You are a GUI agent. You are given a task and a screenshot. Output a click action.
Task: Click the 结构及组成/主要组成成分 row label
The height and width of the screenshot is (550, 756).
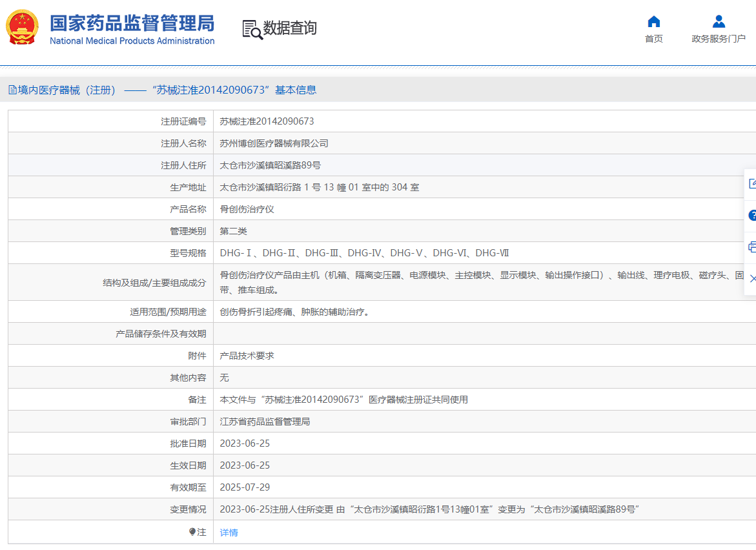point(154,283)
